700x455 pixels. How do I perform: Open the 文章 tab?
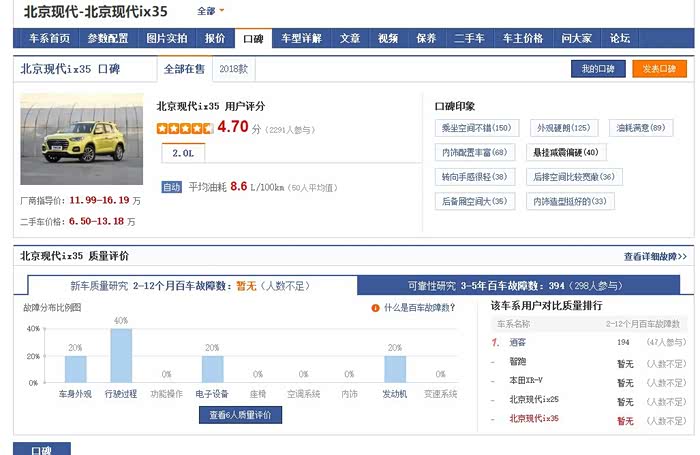point(350,38)
